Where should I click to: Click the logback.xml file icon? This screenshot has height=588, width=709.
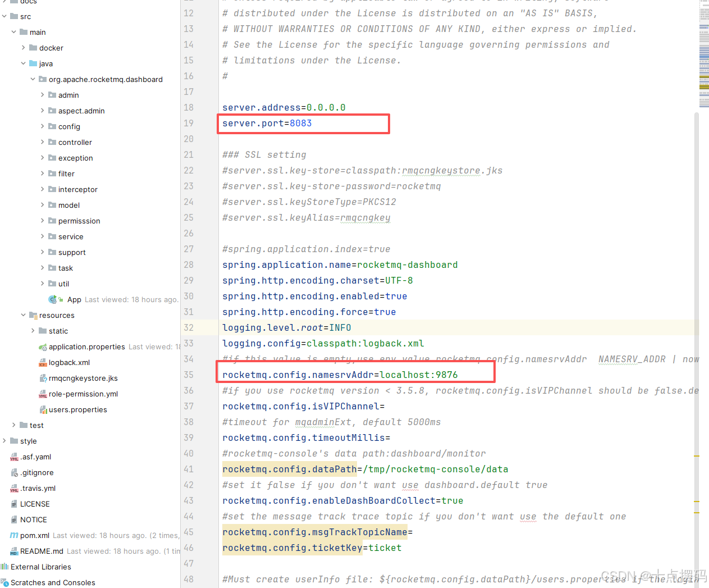tap(43, 363)
